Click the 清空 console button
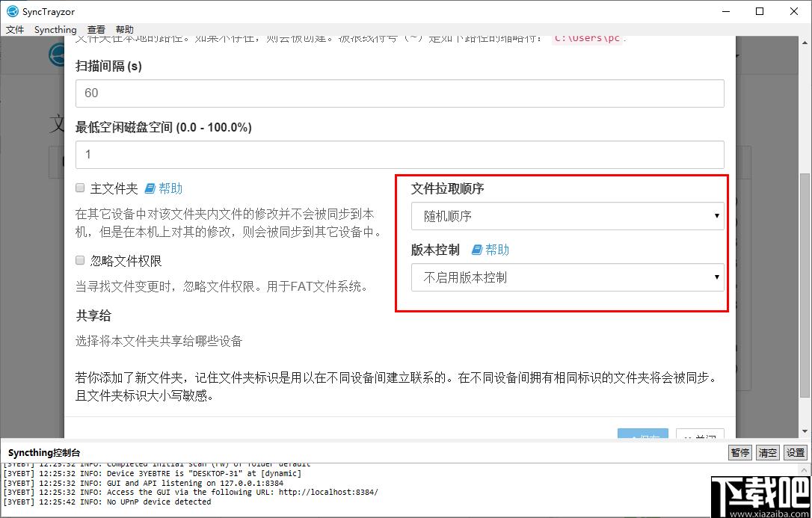 click(767, 453)
